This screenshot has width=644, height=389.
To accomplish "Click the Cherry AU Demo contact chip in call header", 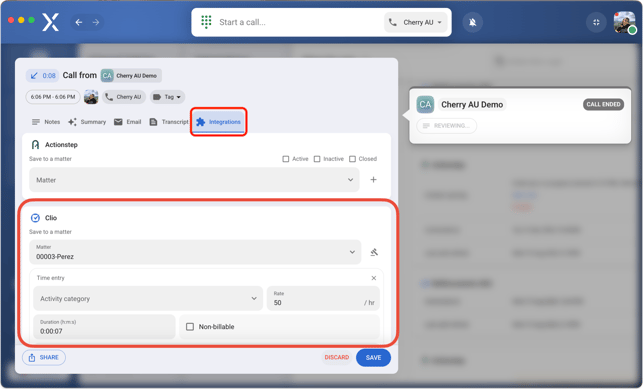I will pyautogui.click(x=131, y=76).
